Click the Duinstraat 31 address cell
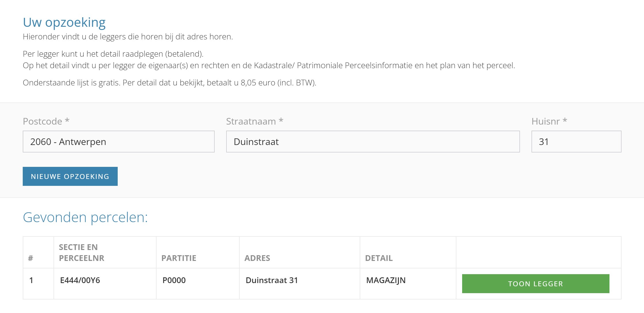This screenshot has height=313, width=644. (272, 280)
